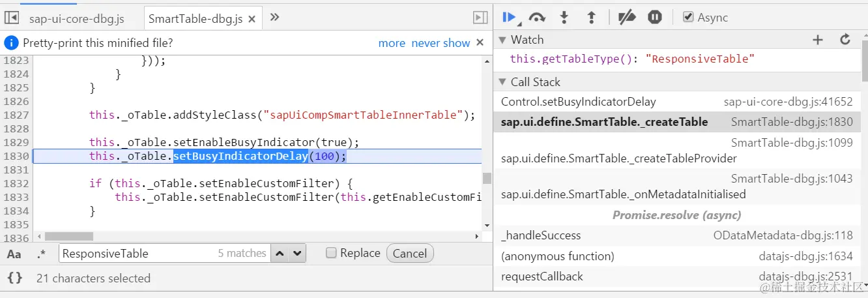Click the 'never show' link
Screen dimensions: 868x298
point(441,43)
